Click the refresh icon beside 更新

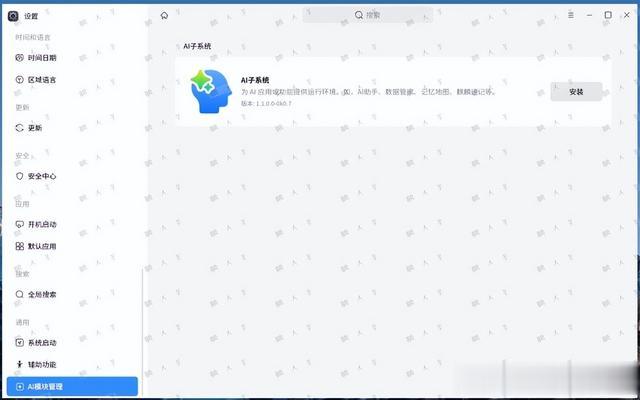(20, 128)
